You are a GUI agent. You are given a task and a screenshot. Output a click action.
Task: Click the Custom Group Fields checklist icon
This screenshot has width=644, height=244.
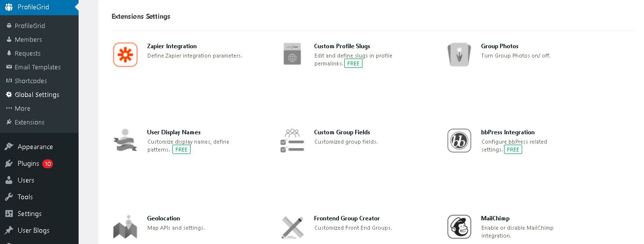coord(292,140)
